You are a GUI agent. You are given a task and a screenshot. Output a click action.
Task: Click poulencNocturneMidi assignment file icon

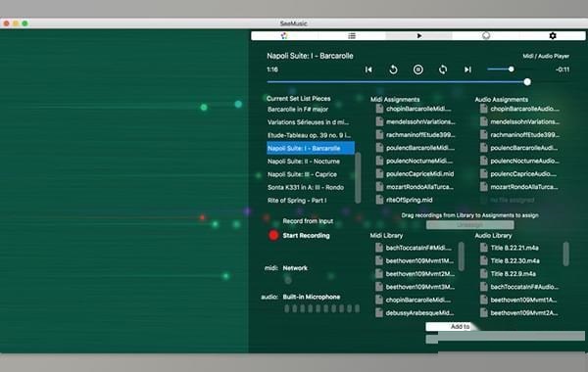(379, 161)
